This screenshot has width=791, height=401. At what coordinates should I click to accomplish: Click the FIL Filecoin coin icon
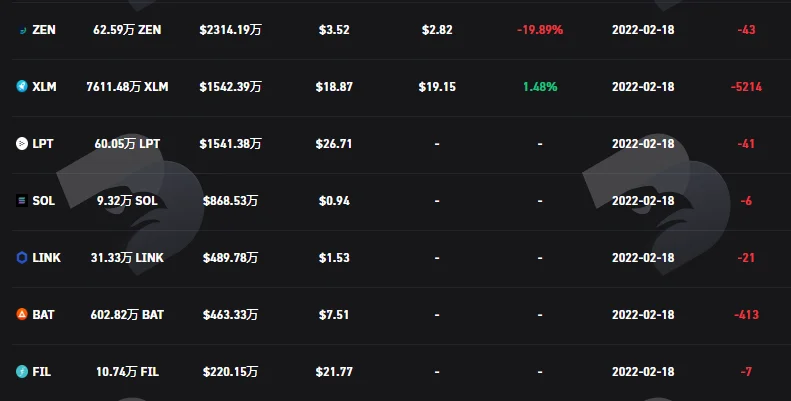[x=22, y=372]
